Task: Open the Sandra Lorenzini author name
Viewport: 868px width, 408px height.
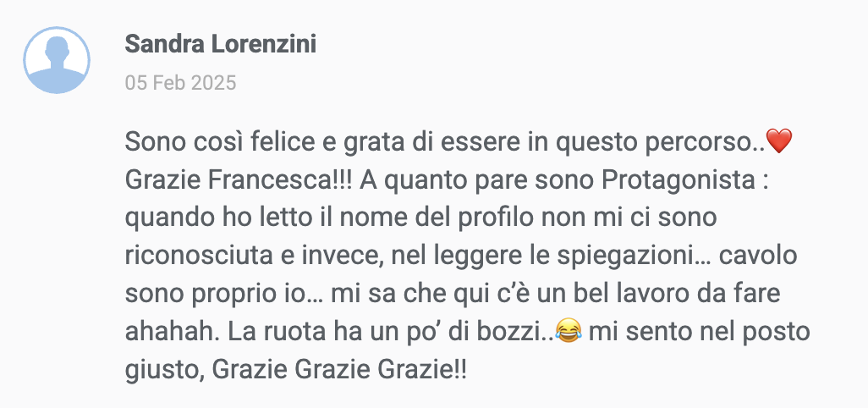Action: [220, 44]
